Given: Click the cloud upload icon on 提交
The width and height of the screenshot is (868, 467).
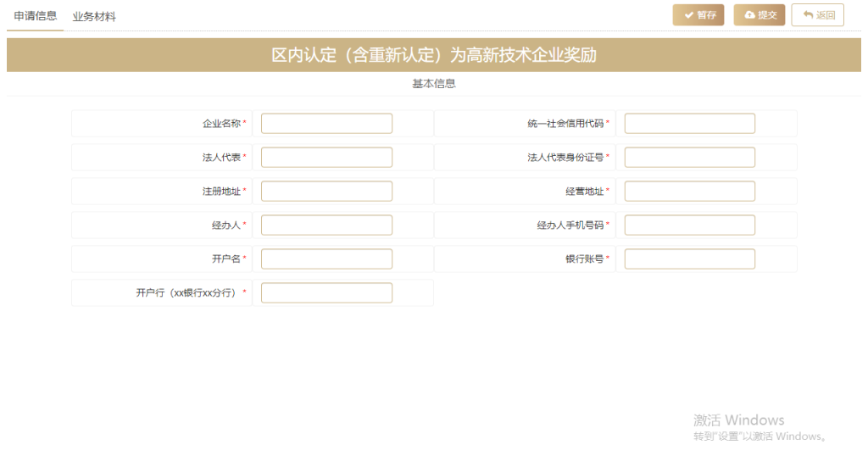Looking at the screenshot, I should (749, 15).
